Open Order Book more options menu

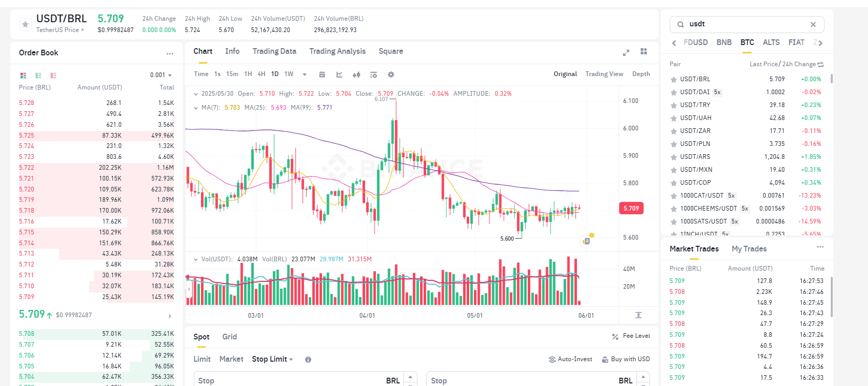click(x=170, y=53)
